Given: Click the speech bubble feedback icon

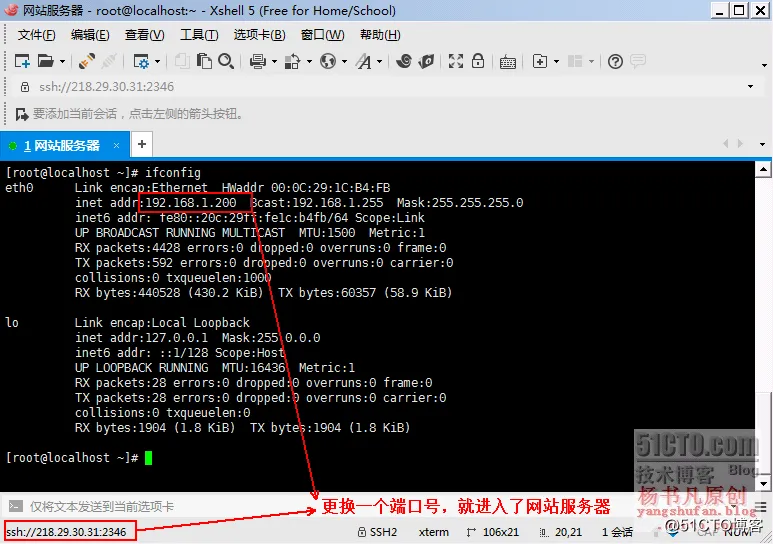Looking at the screenshot, I should point(638,61).
